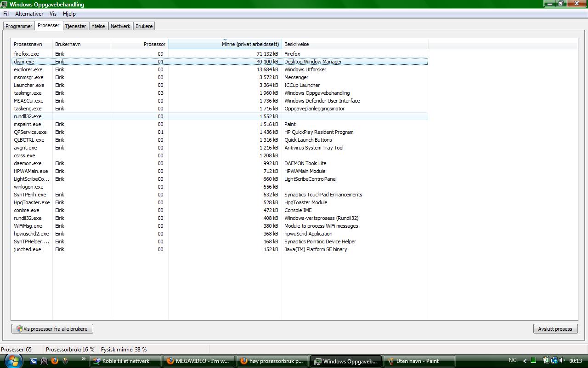Screen dimensions: 588x368
Task: Click the Show Desktop quick launch icon
Action: click(x=34, y=361)
